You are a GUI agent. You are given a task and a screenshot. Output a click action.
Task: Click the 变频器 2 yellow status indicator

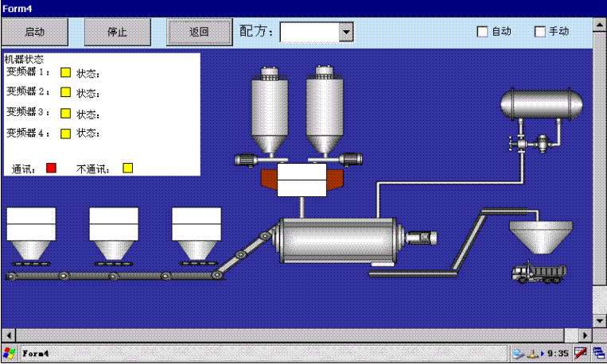point(66,92)
